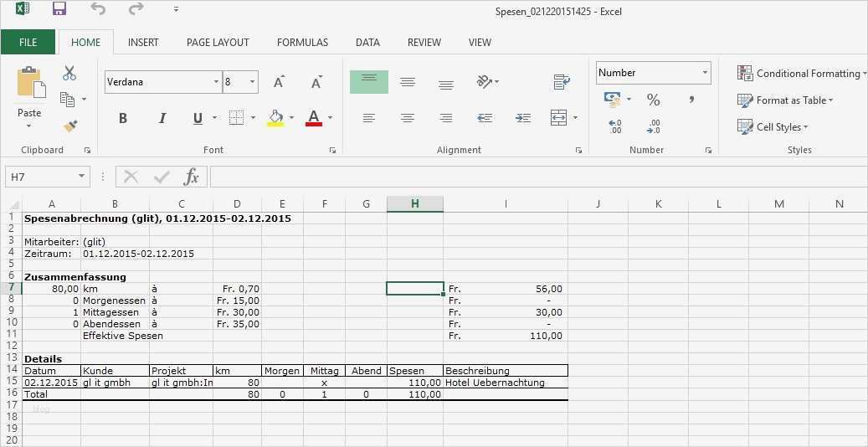Open the Number format dialog launcher

708,150
